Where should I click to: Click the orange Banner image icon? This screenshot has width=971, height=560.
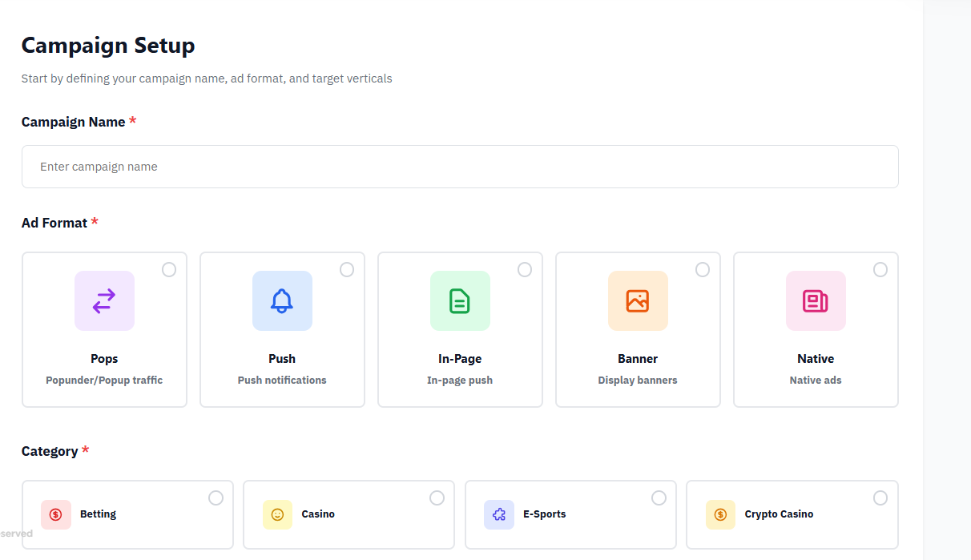[x=638, y=301]
